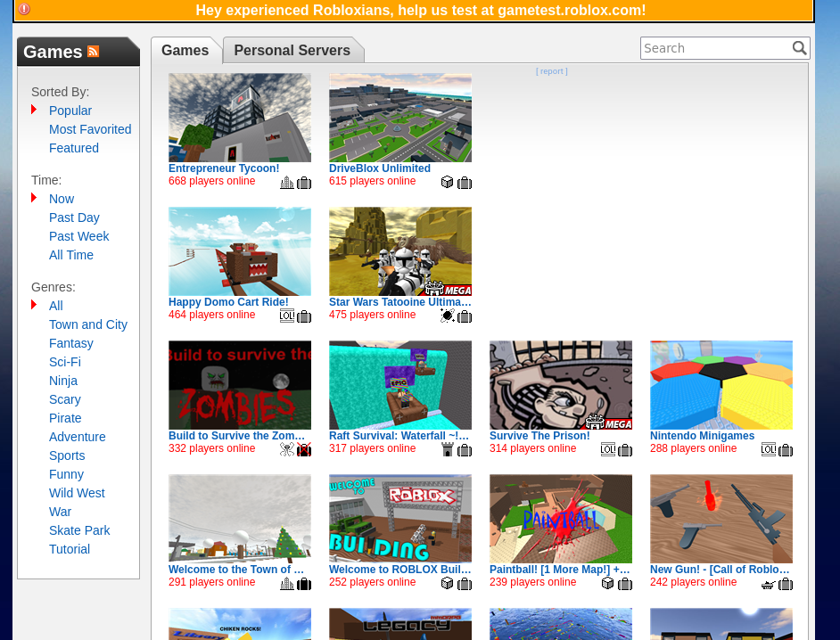Viewport: 840px width, 640px height.
Task: Click the castle genre icon under Raft Survival
Action: point(448,449)
